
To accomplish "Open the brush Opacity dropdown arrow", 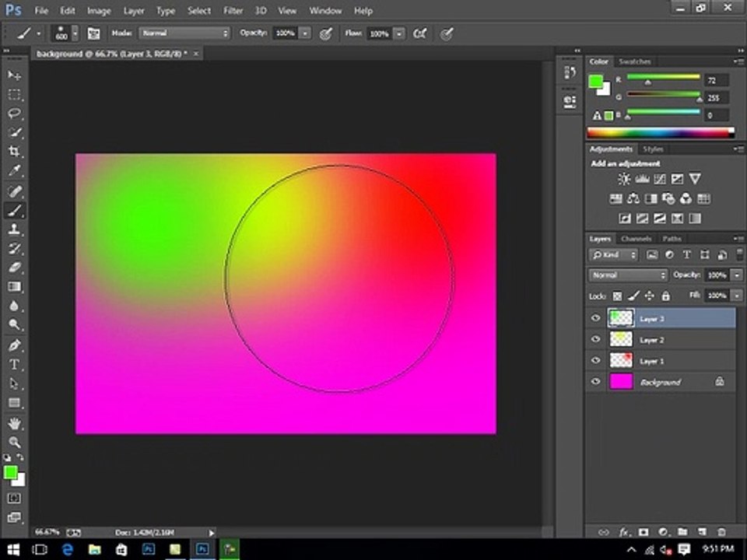I will (x=305, y=33).
